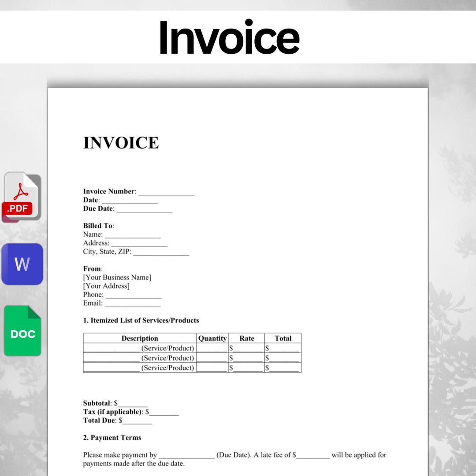Select the Rate column header cell
The image size is (476, 476).
click(246, 338)
